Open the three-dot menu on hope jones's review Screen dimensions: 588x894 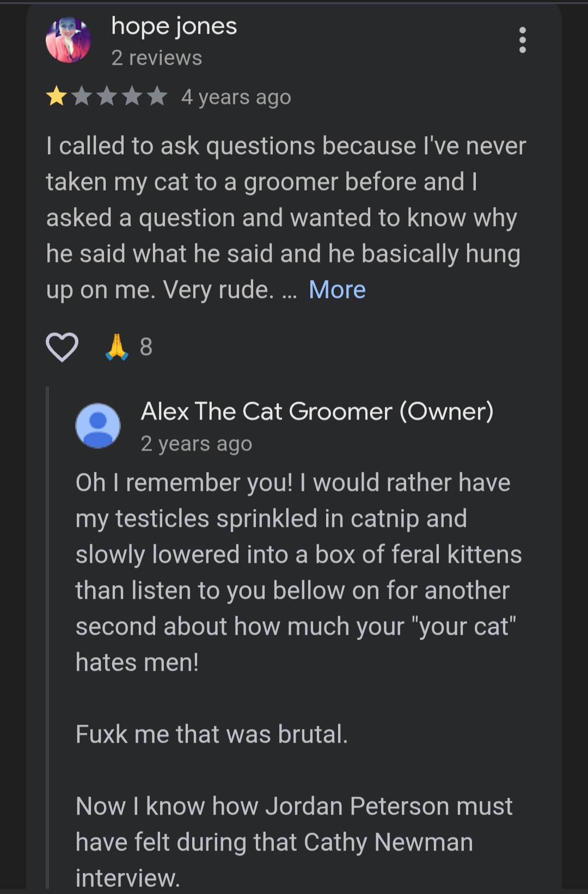tap(523, 40)
